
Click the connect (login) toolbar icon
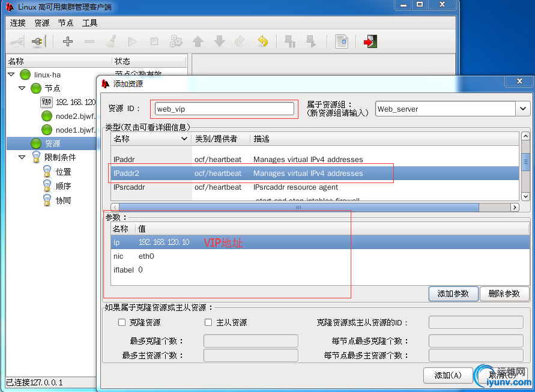tap(17, 41)
